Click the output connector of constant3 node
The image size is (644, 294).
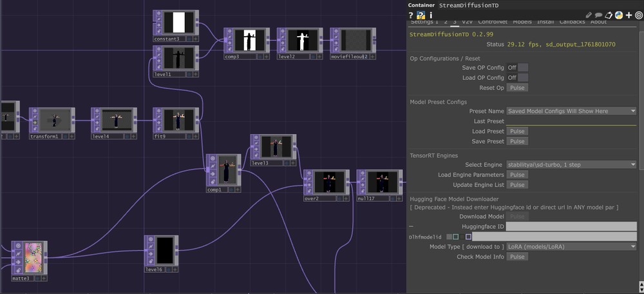point(198,22)
